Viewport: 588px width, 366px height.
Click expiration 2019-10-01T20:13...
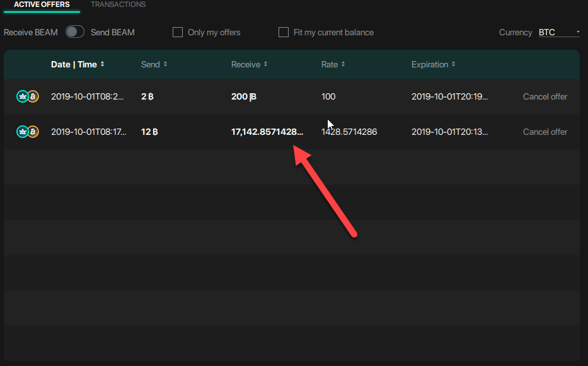[x=449, y=132]
